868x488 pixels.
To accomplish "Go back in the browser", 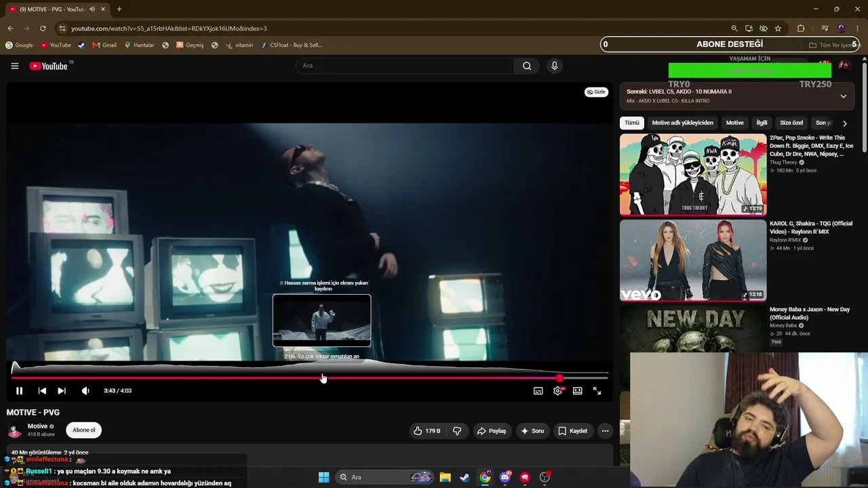I will point(10,28).
